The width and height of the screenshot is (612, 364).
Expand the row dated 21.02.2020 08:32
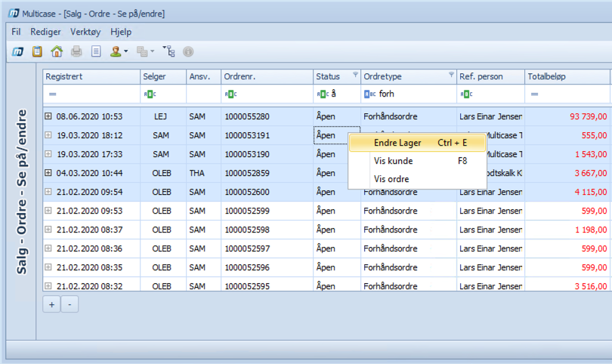coord(48,285)
